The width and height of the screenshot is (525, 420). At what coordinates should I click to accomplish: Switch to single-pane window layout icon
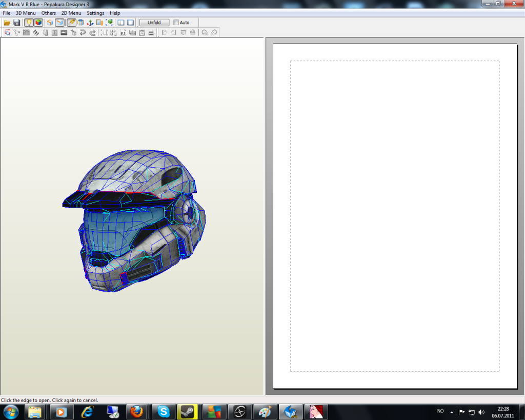coord(131,23)
